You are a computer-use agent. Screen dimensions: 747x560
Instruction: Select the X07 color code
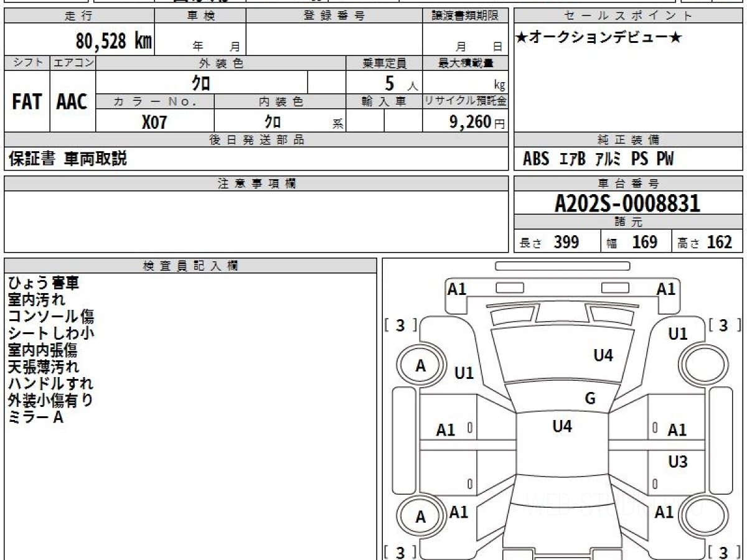click(x=154, y=122)
